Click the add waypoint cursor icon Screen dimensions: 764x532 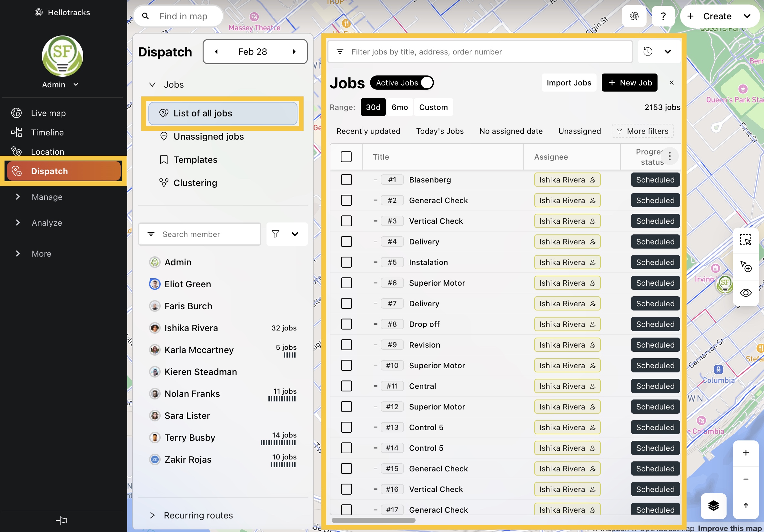(745, 266)
